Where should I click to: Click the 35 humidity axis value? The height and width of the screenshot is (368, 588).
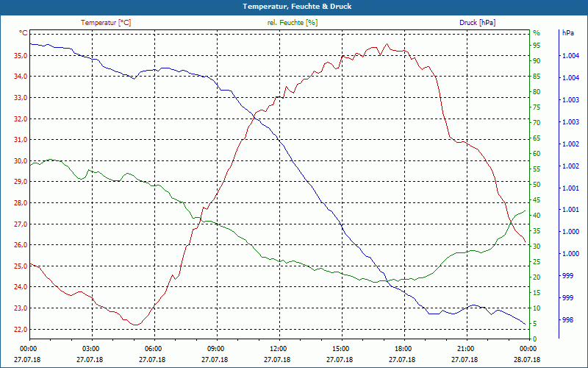[x=537, y=231]
